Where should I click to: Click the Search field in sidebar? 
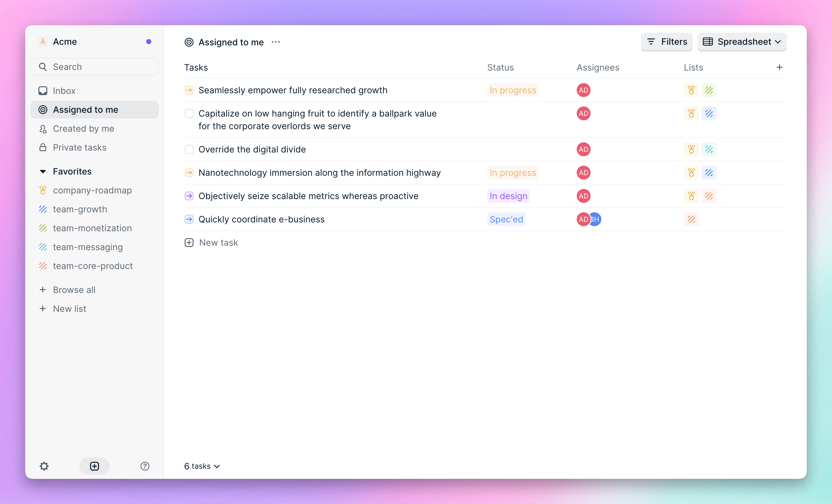tap(95, 67)
